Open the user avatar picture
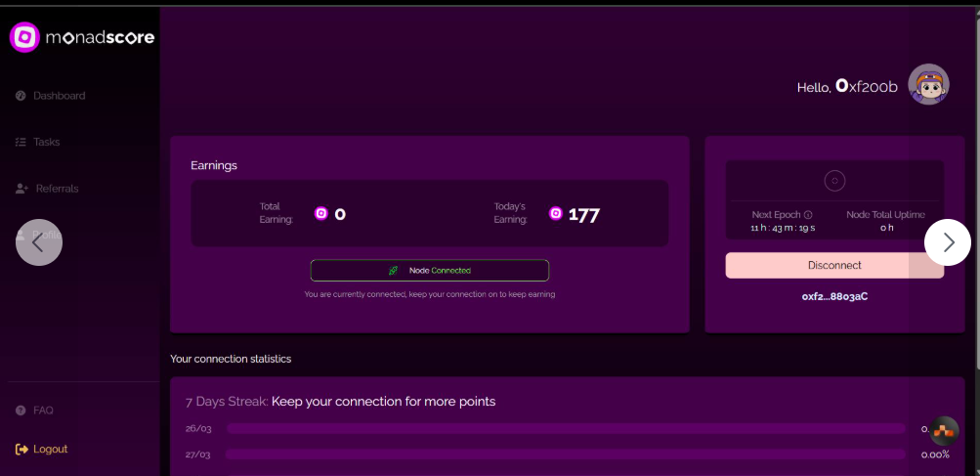The height and width of the screenshot is (476, 980). click(929, 84)
